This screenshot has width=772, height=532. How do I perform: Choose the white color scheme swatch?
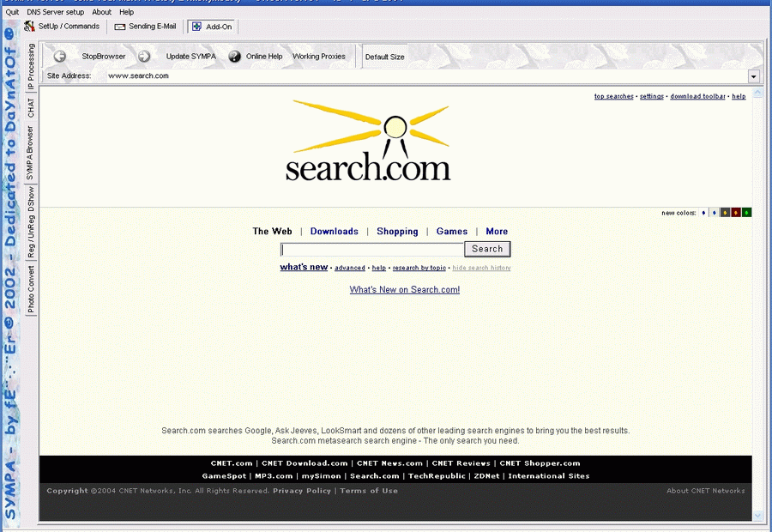[x=703, y=213]
